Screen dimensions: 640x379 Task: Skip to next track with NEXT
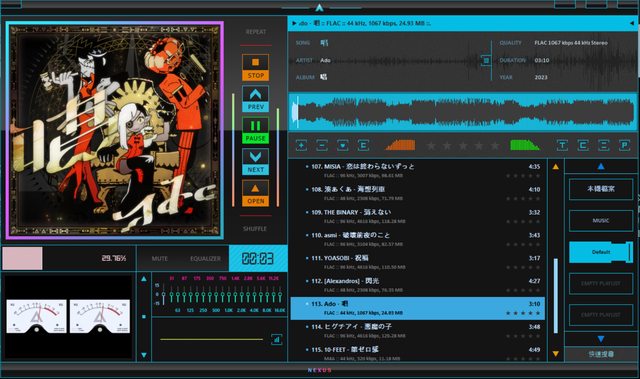click(256, 162)
